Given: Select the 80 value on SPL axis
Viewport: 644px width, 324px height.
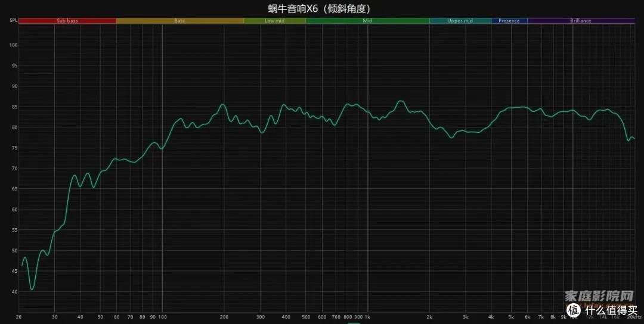Looking at the screenshot, I should tap(15, 127).
